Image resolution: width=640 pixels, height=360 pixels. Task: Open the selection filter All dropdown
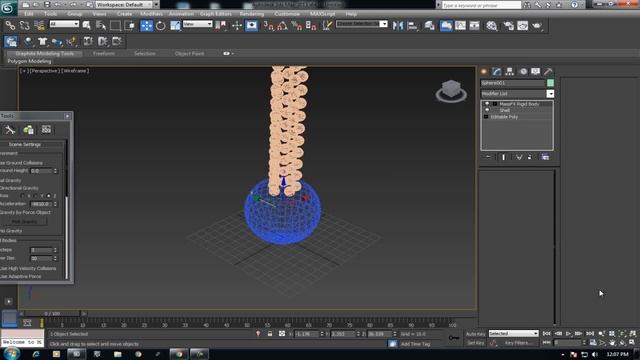pos(64,24)
